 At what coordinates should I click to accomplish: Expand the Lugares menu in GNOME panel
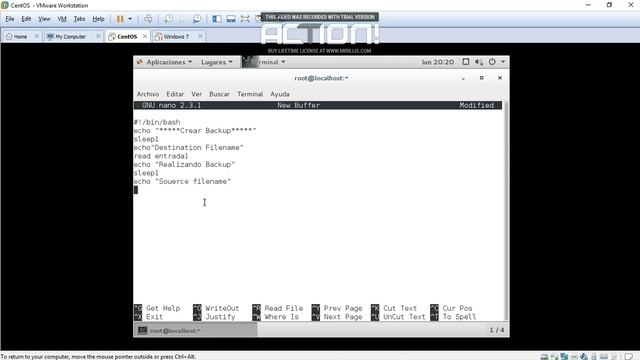[x=217, y=62]
